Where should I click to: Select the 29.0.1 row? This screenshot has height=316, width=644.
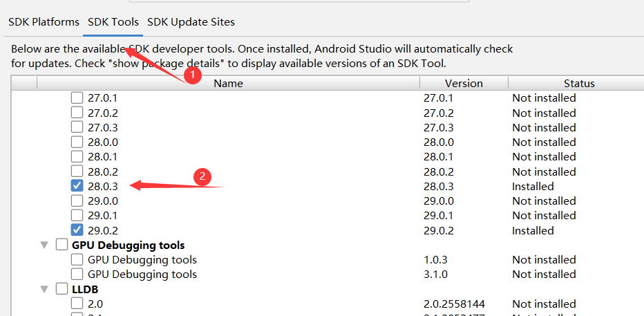pyautogui.click(x=328, y=215)
